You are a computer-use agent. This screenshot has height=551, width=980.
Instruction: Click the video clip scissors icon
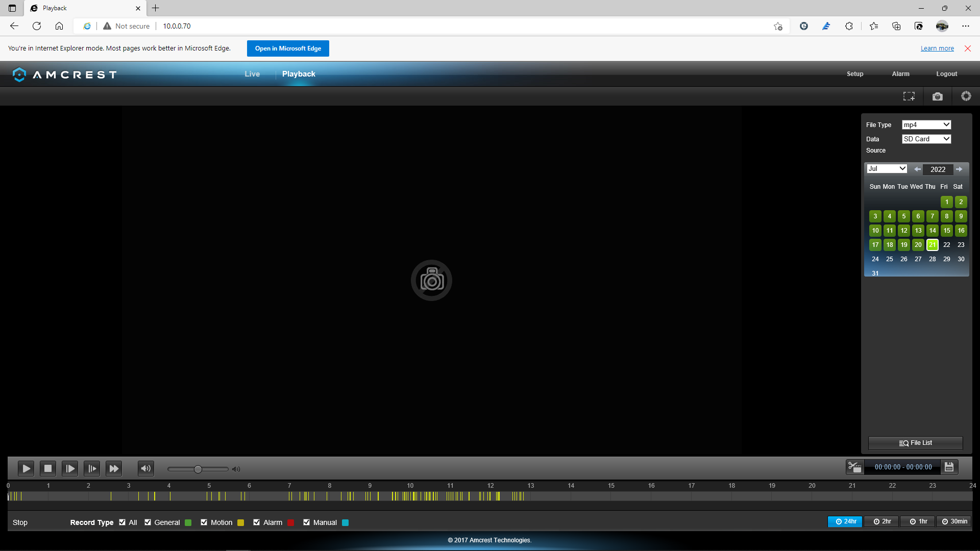(x=855, y=467)
